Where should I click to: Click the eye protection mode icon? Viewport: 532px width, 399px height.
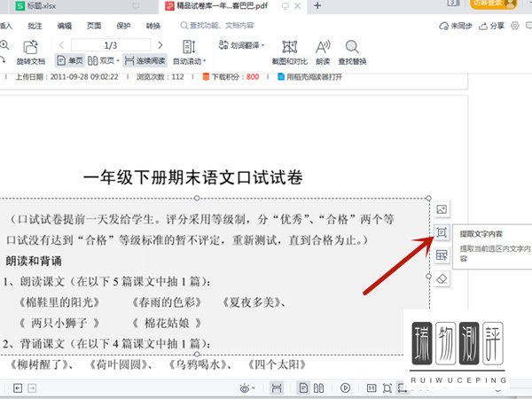pyautogui.click(x=245, y=388)
